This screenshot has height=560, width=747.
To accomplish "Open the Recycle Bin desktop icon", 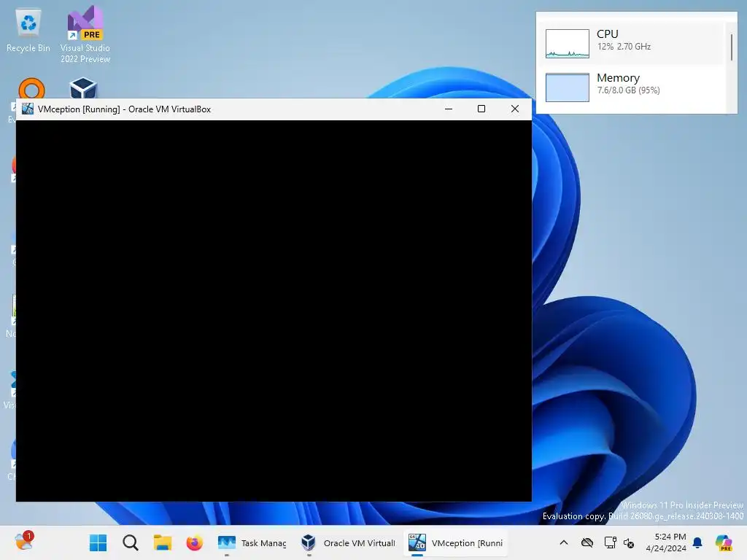I will click(28, 31).
